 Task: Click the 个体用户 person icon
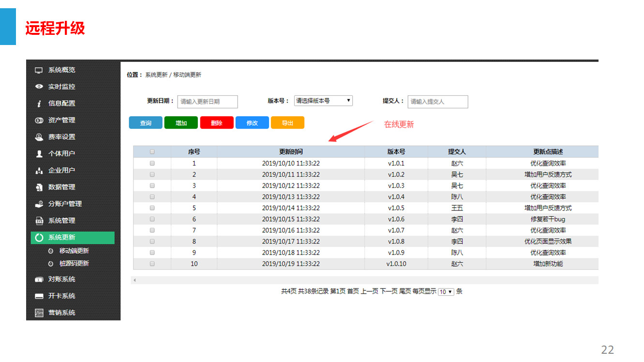coord(39,154)
